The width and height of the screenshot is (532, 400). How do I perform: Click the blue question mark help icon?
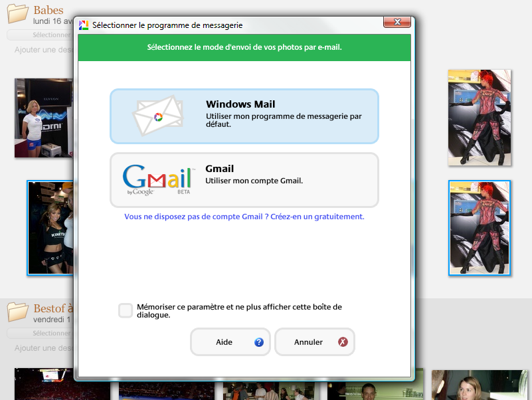[x=259, y=342]
